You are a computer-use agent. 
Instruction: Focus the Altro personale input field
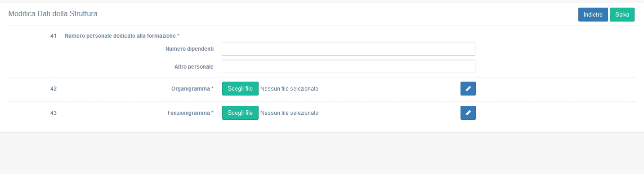pos(349,66)
